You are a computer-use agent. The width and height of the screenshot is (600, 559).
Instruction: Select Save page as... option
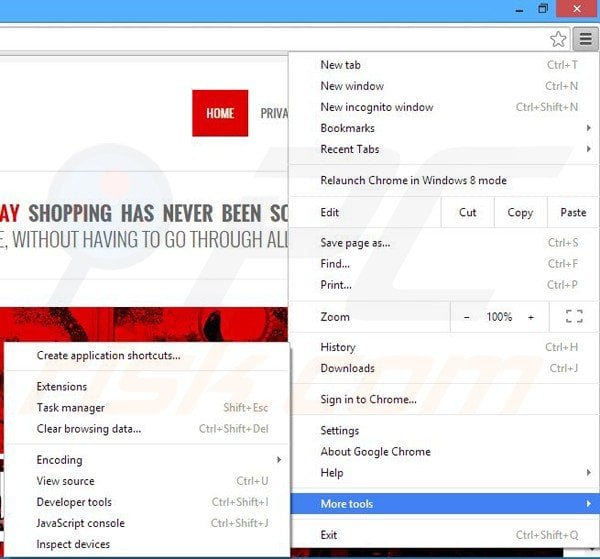tap(443, 243)
